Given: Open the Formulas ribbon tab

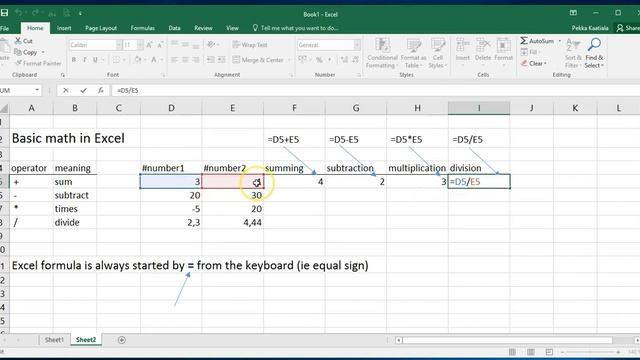Looking at the screenshot, I should pyautogui.click(x=142, y=28).
